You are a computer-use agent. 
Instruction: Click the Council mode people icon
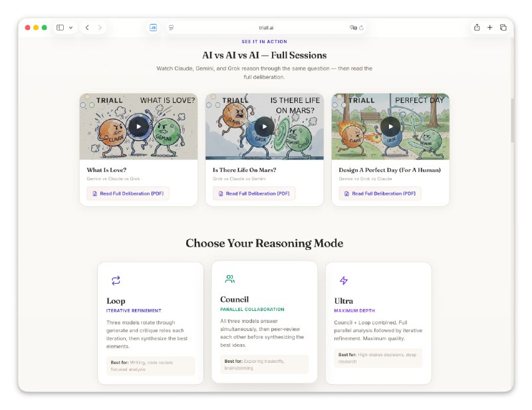231,278
